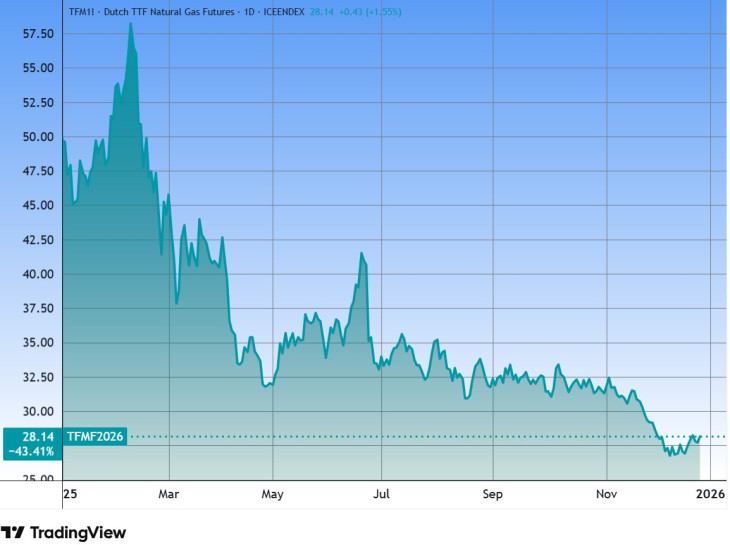Click the TradingView brand name text

[78, 533]
